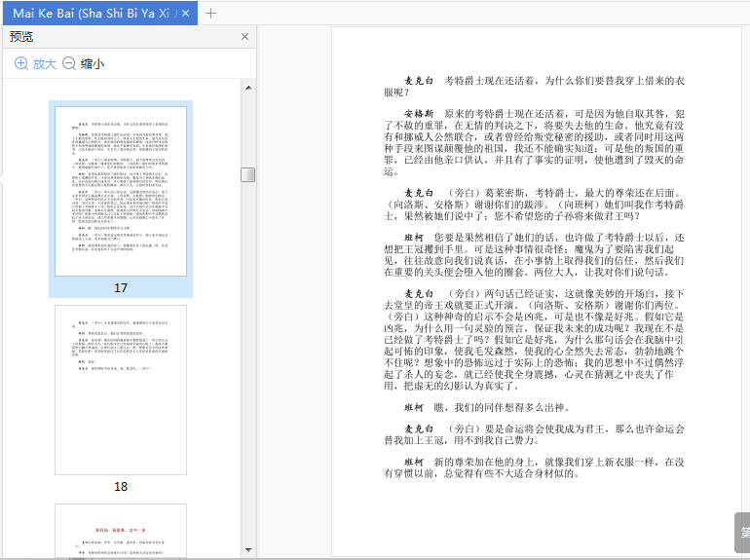Click the 班柯 speaker before 您要是果然相信
This screenshot has height=560, width=750.
coord(414,238)
